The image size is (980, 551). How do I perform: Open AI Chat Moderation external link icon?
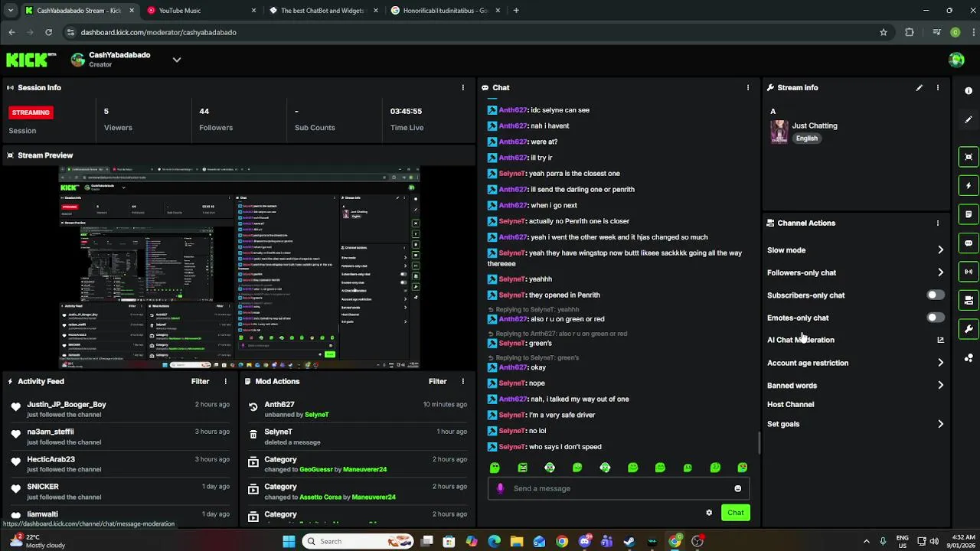coord(940,340)
